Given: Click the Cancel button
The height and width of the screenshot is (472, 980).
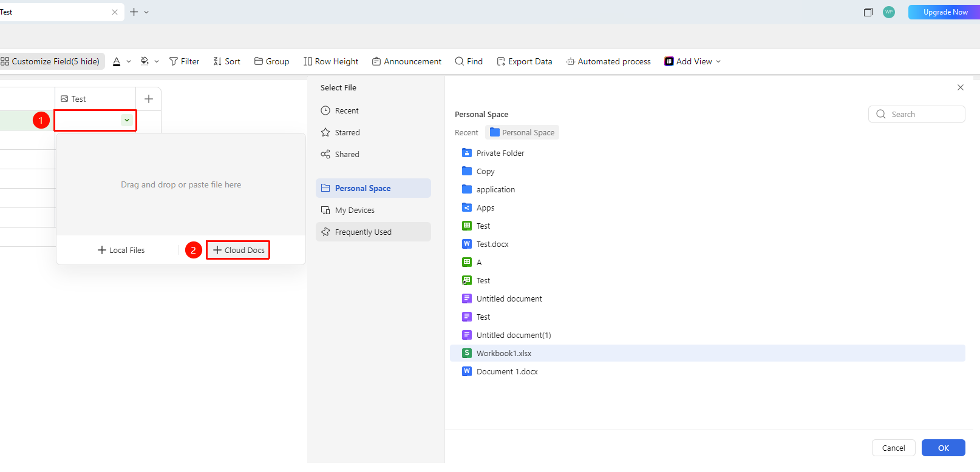Looking at the screenshot, I should 894,448.
